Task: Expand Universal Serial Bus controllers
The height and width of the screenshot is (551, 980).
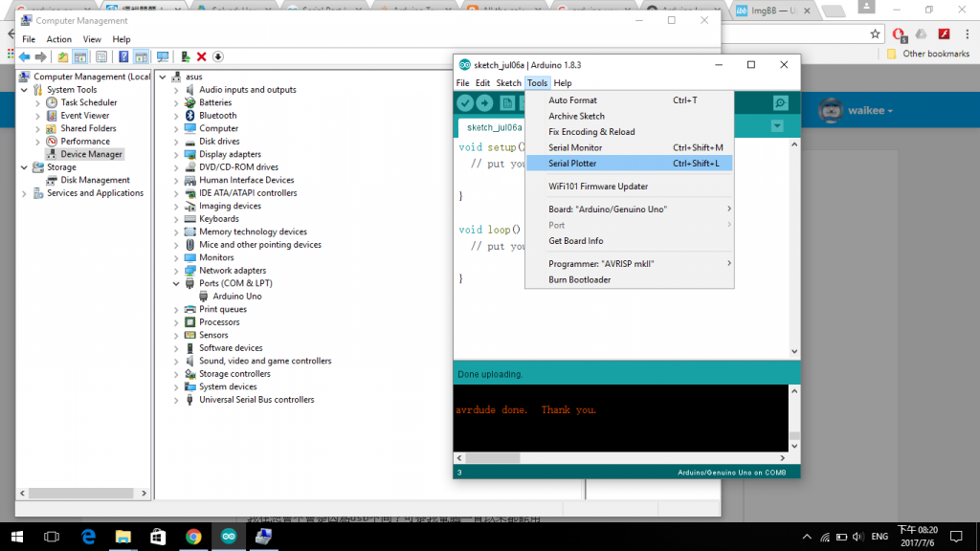Action: coord(176,400)
